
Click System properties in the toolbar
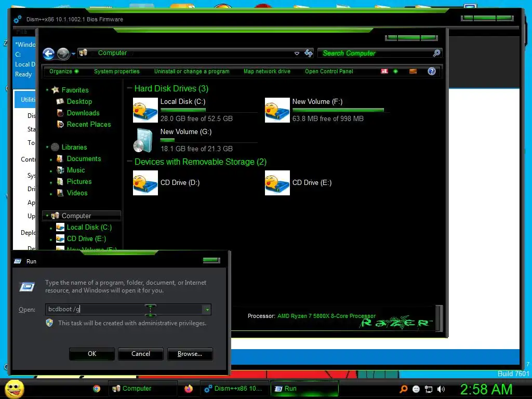[117, 71]
